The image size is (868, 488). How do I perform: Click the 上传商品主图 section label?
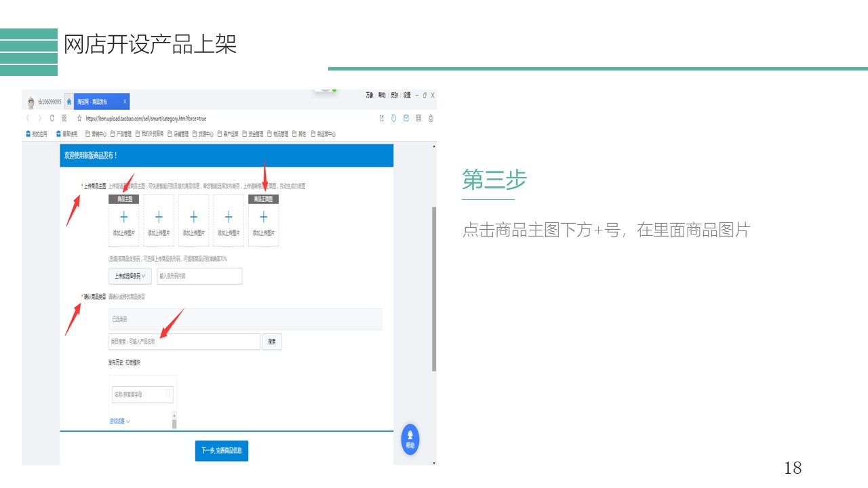tap(94, 186)
